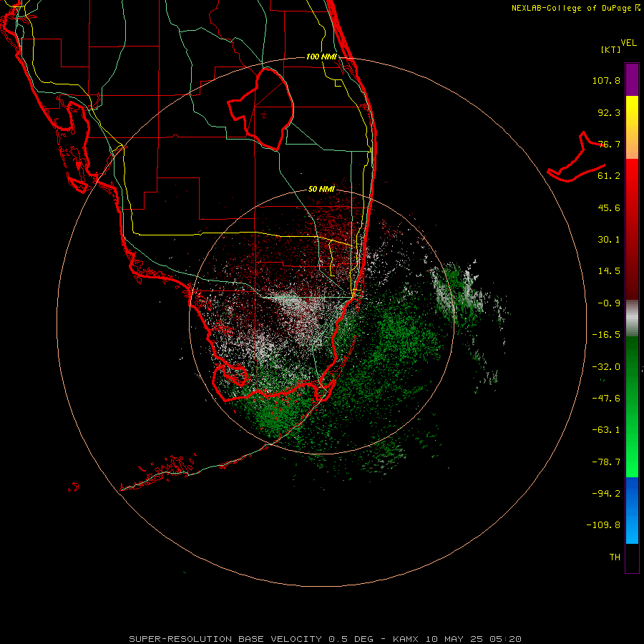Click the product title caption at bottom
The width and height of the screenshot is (644, 644).
click(x=326, y=639)
